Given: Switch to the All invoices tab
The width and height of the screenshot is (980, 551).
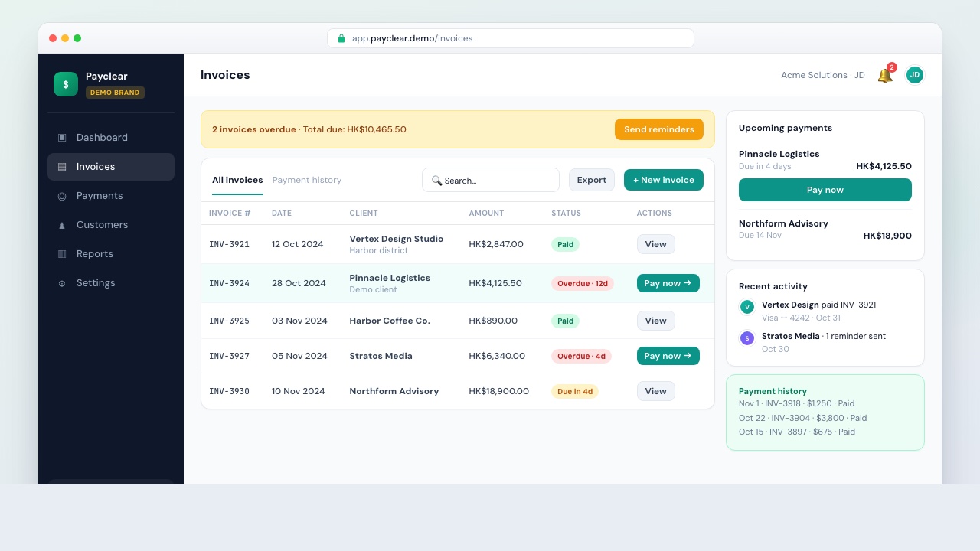Looking at the screenshot, I should click(237, 181).
